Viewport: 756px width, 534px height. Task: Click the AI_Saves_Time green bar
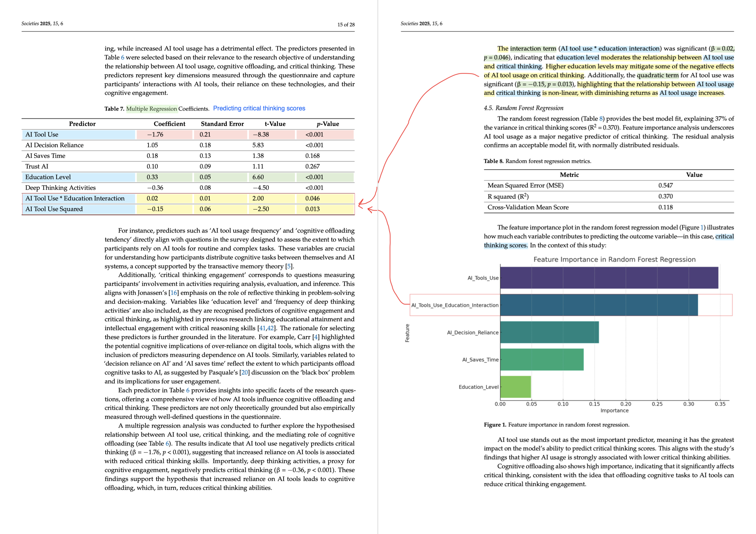coord(542,360)
